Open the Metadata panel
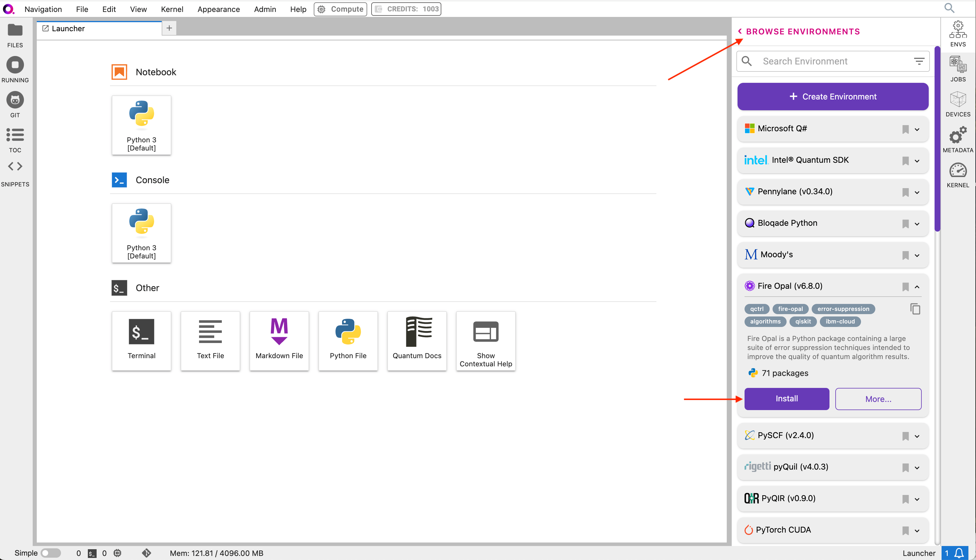Image resolution: width=976 pixels, height=560 pixels. (958, 139)
